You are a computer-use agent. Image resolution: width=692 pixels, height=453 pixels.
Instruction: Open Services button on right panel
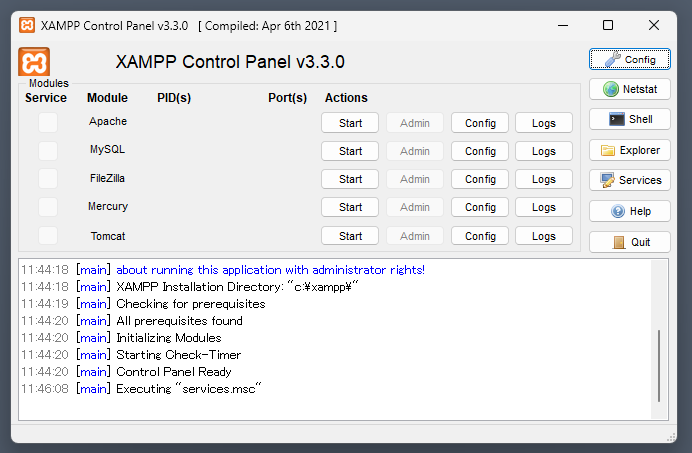pyautogui.click(x=630, y=180)
